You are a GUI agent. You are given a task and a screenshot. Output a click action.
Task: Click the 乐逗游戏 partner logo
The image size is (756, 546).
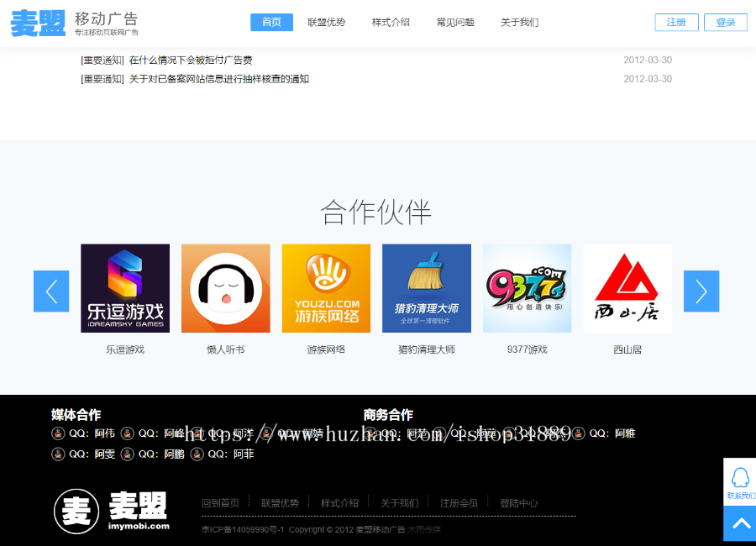(125, 288)
